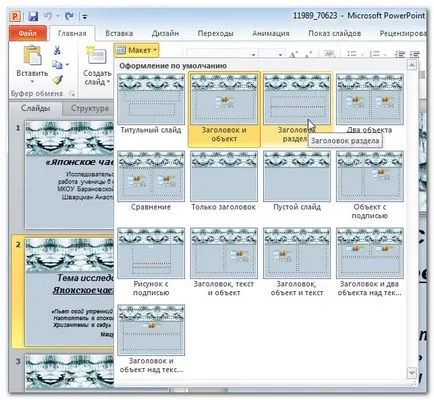This screenshot has width=434, height=400.
Task: Click the Вставить paste clipboard icon
Action: 32,55
